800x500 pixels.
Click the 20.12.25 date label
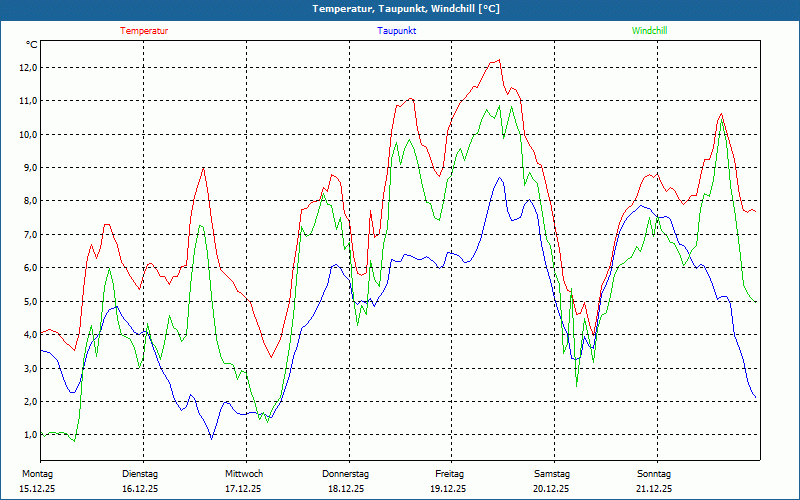tap(552, 489)
